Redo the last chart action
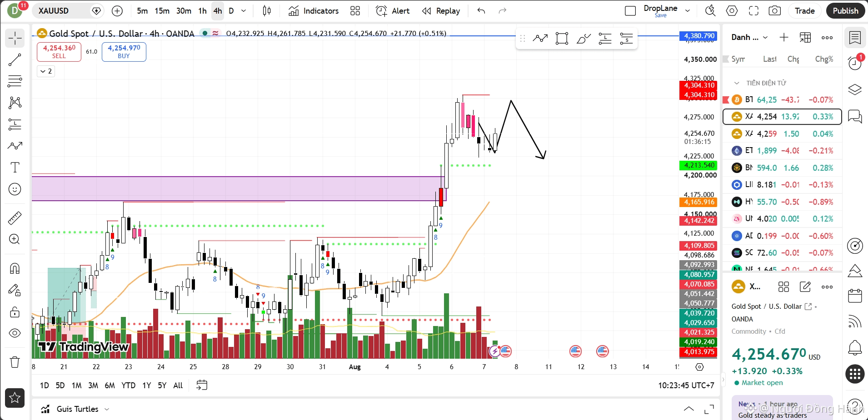Viewport: 868px width, 420px height. [502, 11]
